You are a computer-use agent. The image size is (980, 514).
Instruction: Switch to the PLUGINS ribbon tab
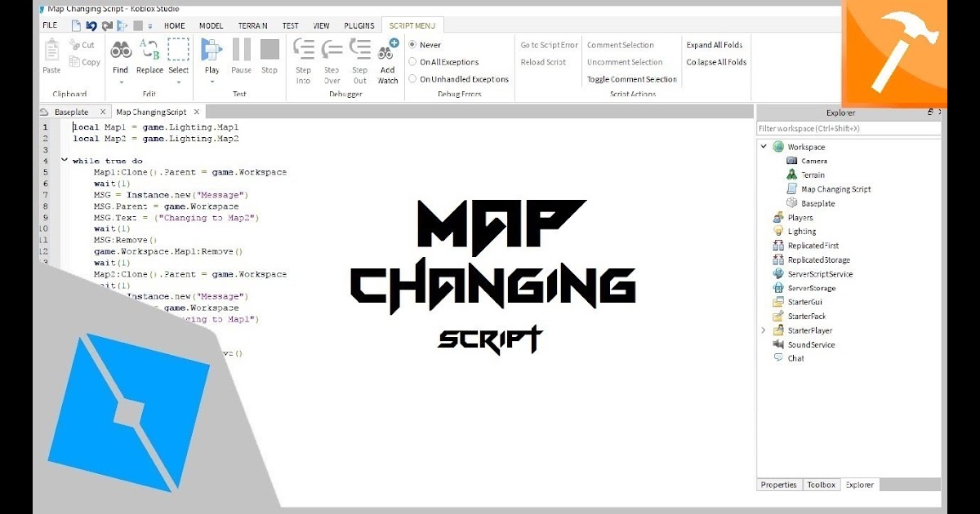pos(359,26)
